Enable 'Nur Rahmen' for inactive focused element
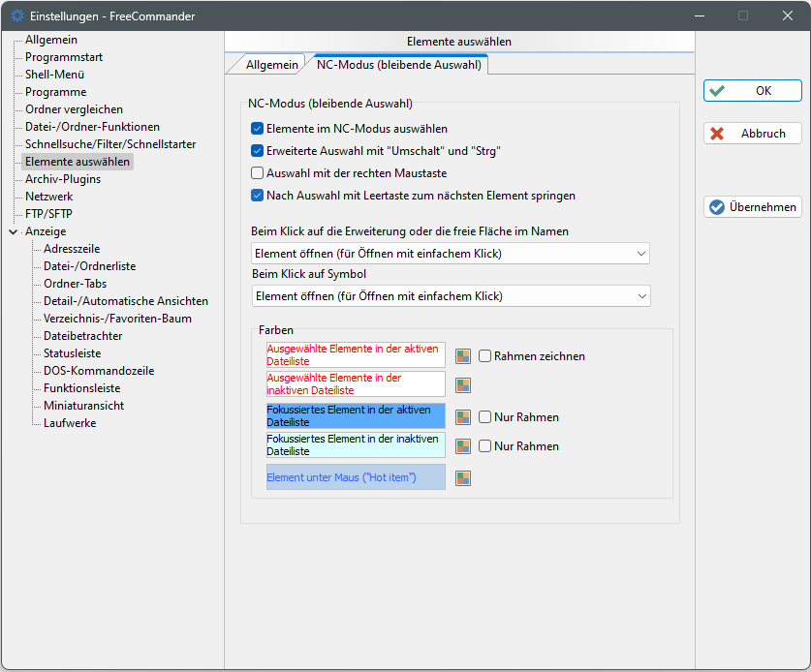The image size is (811, 672). click(485, 446)
